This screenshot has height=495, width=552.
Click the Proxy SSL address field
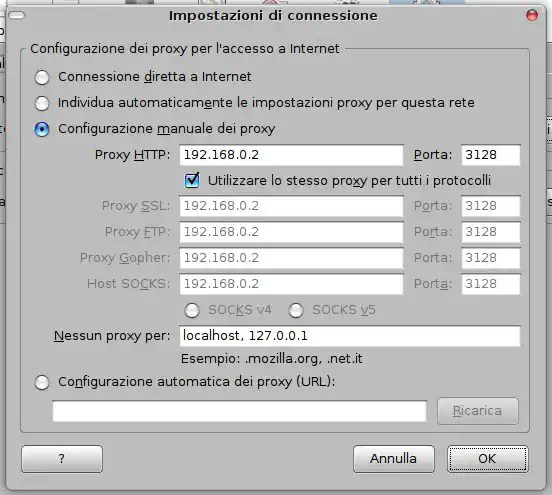(291, 206)
